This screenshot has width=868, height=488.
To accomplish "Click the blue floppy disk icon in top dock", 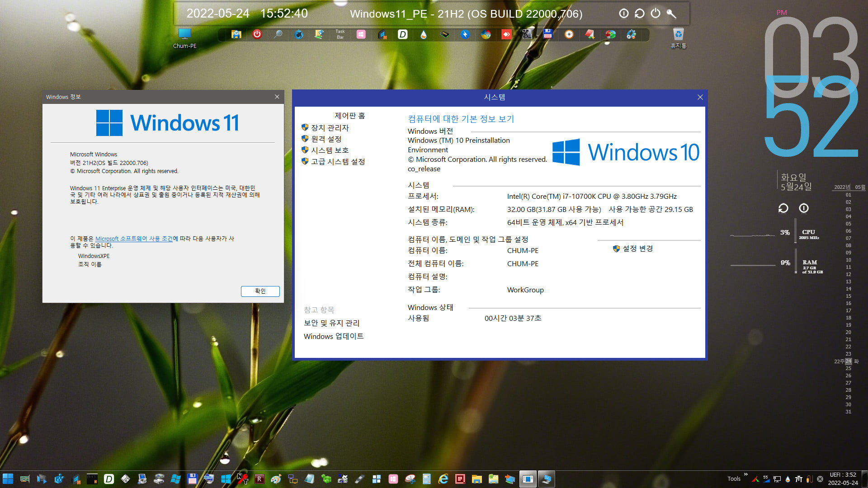I will pos(548,34).
